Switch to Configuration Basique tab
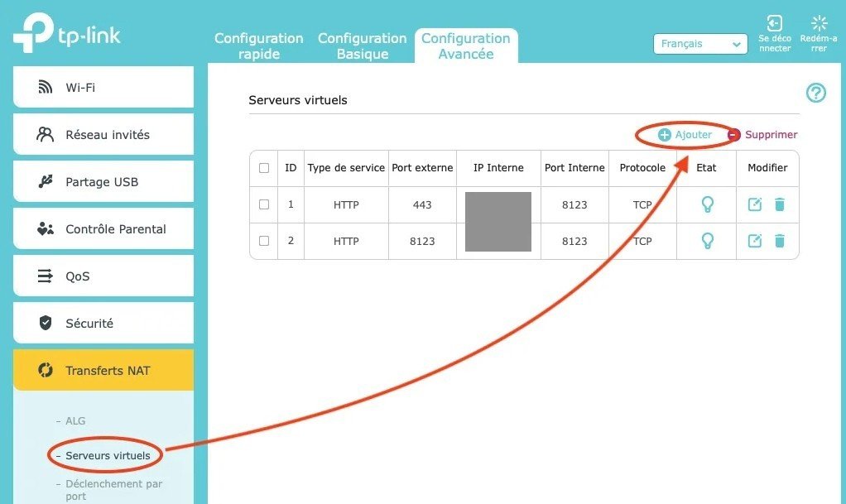 (362, 46)
